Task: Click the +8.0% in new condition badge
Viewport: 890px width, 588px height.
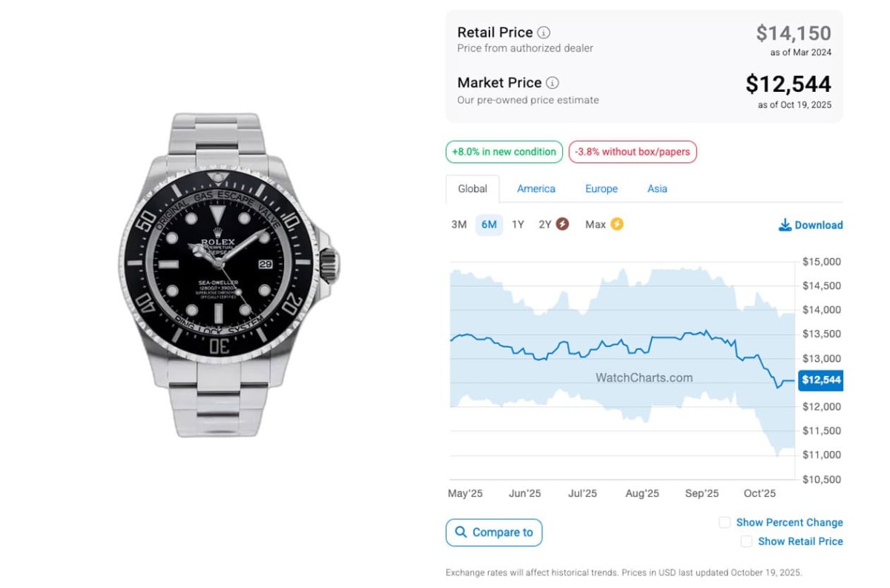Action: (504, 152)
